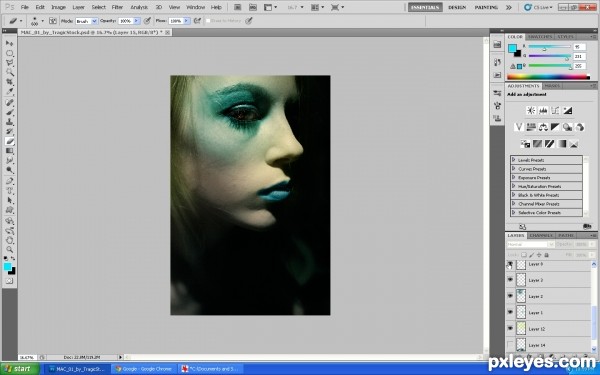Switch to the Design workspace
This screenshot has height=375, width=600.
(457, 7)
